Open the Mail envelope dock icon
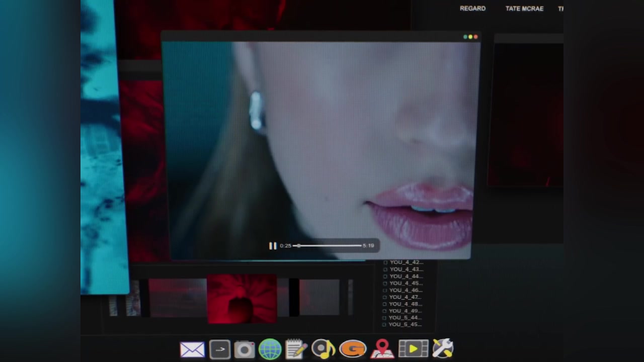This screenshot has height=362, width=644. click(192, 349)
